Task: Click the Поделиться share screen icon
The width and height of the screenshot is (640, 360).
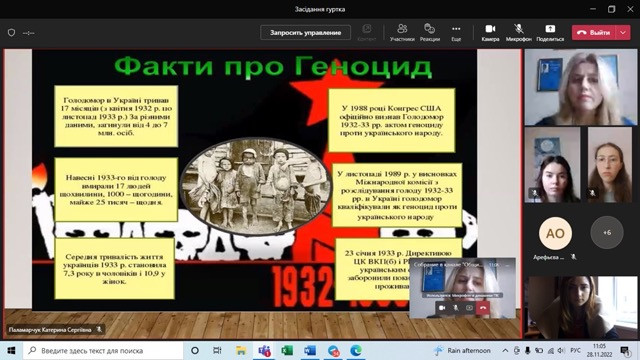Action: (x=550, y=33)
